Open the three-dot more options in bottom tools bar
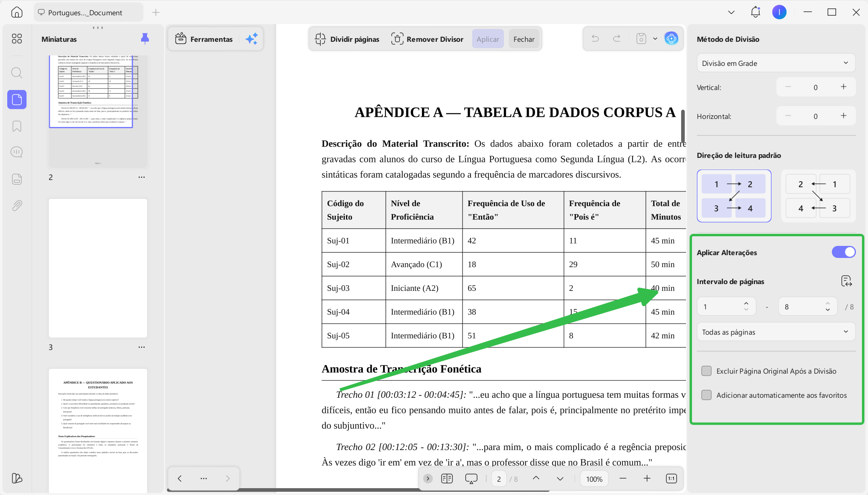868x495 pixels. tap(204, 478)
